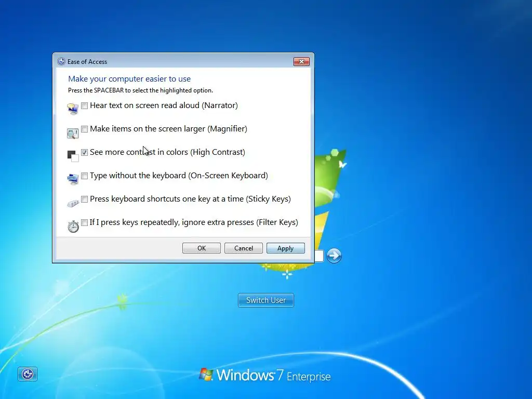Click the Filter Keys stopwatch icon
The width and height of the screenshot is (532, 399).
(x=73, y=226)
